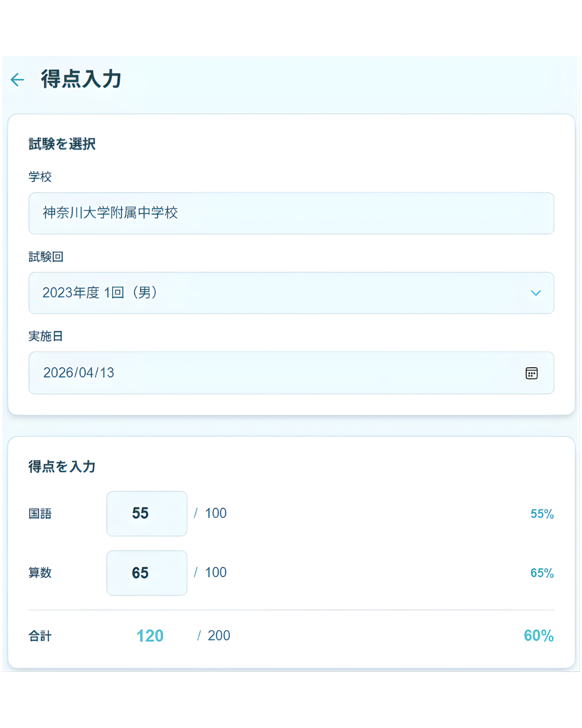The height and width of the screenshot is (728, 582).
Task: Click the 試験を選択 section header
Action: pyautogui.click(x=61, y=144)
